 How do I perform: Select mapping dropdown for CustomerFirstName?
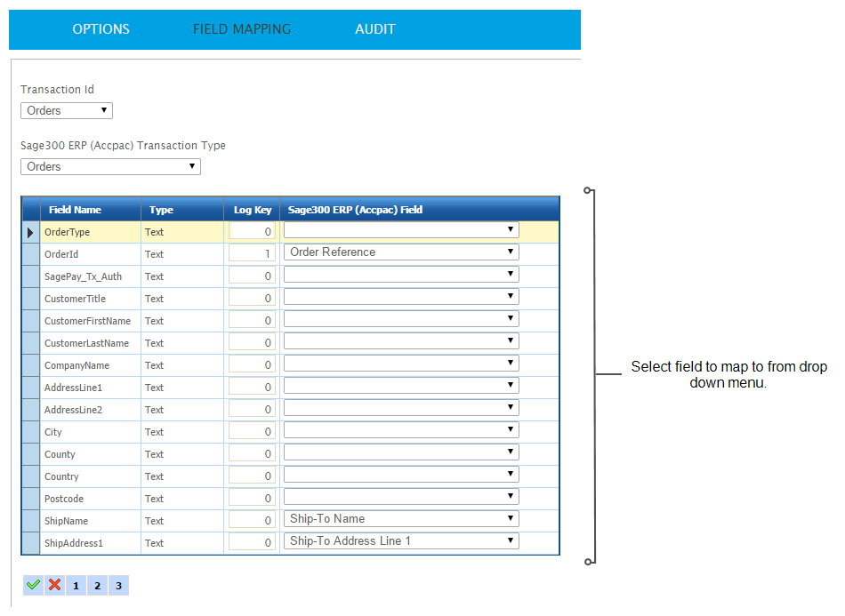point(401,319)
